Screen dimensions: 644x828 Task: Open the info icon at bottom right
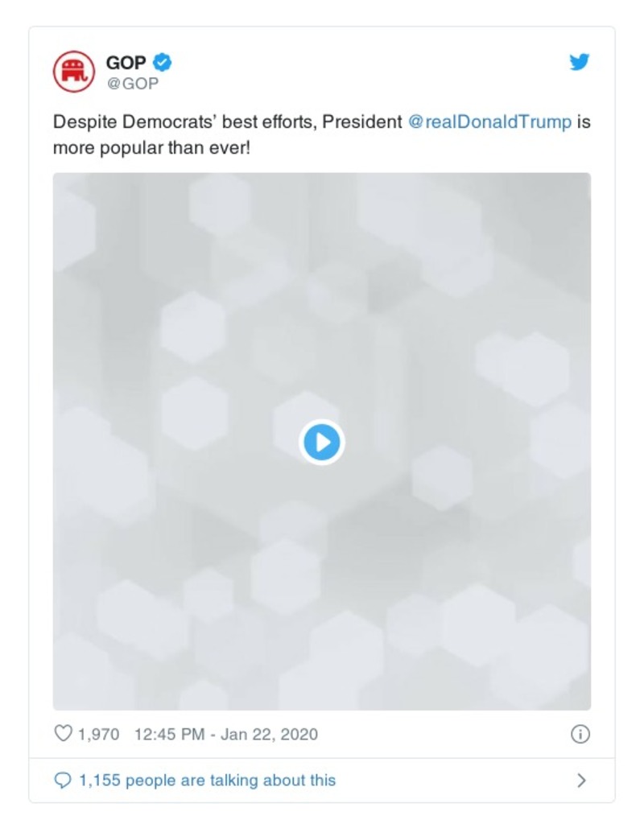579,734
